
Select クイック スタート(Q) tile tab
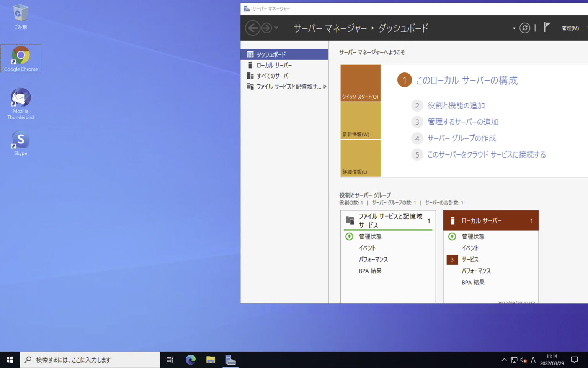(x=360, y=83)
